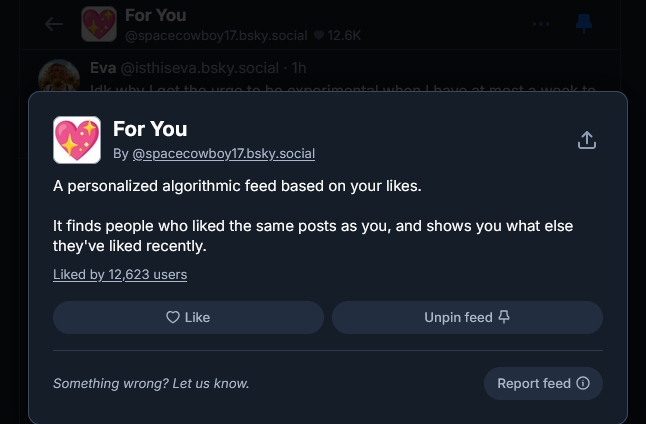
Task: Click the blue pin icon in header
Action: pyautogui.click(x=585, y=24)
